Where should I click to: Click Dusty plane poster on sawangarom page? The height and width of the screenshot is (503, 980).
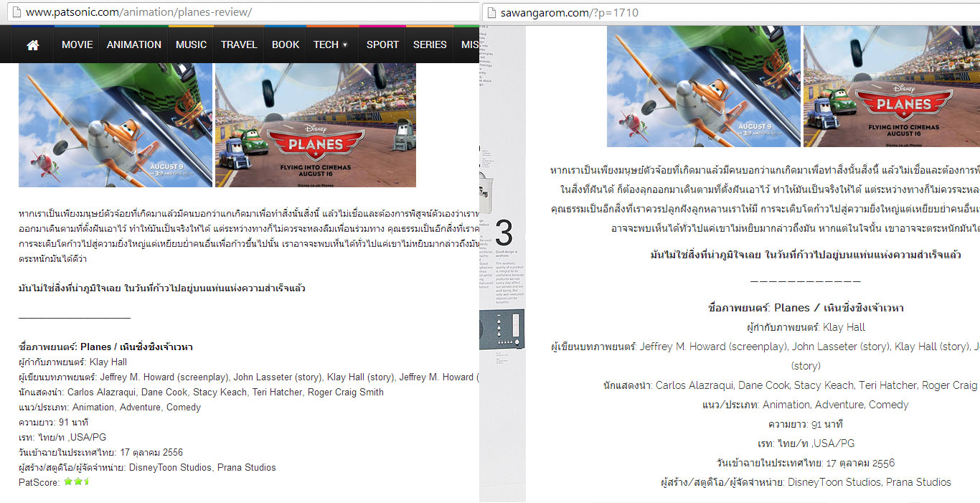click(x=704, y=86)
